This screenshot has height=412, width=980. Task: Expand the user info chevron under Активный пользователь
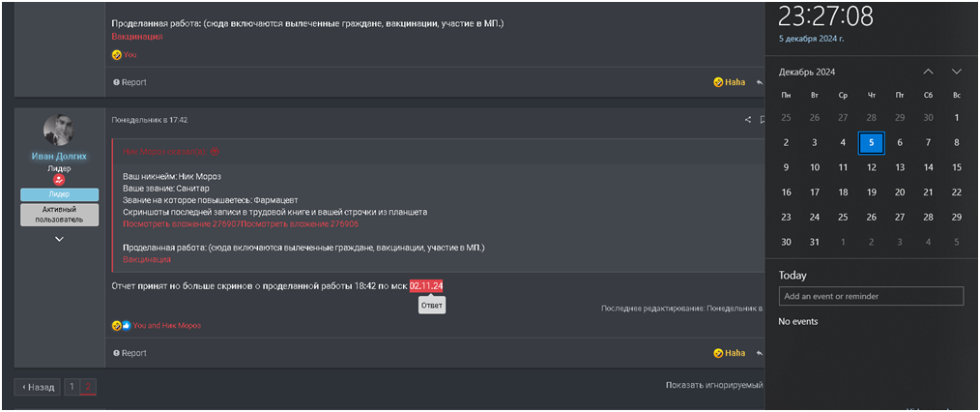(x=59, y=239)
